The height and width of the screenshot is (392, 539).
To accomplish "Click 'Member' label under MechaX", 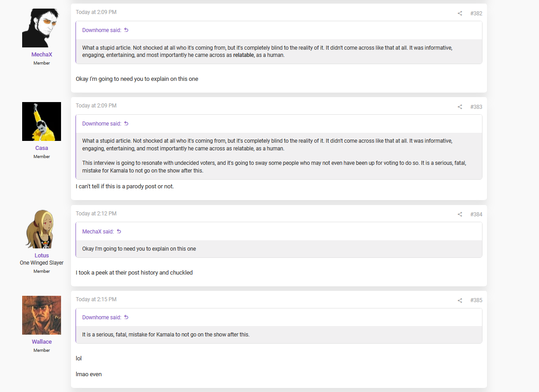I will 42,63.
